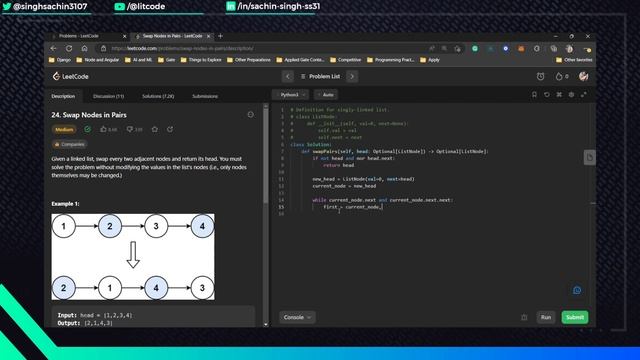640x360 pixels.
Task: Click the streak flame icon
Action: [x=559, y=76]
